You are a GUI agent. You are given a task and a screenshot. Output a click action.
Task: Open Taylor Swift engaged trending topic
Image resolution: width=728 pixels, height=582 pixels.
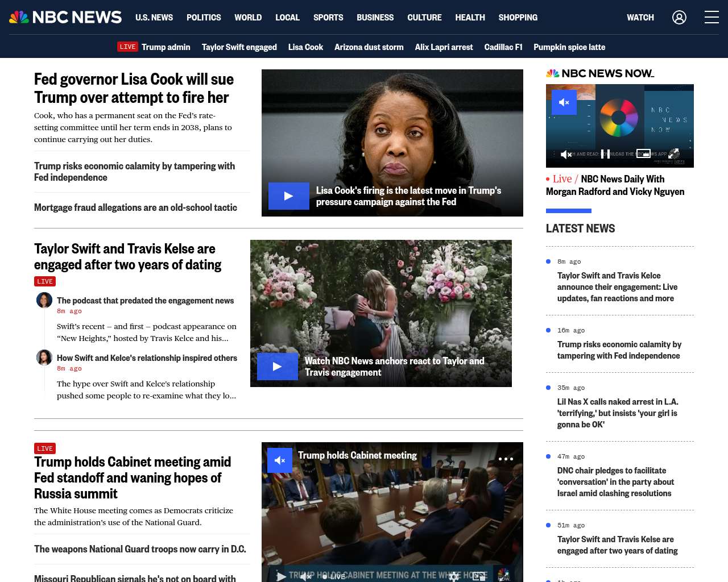239,47
